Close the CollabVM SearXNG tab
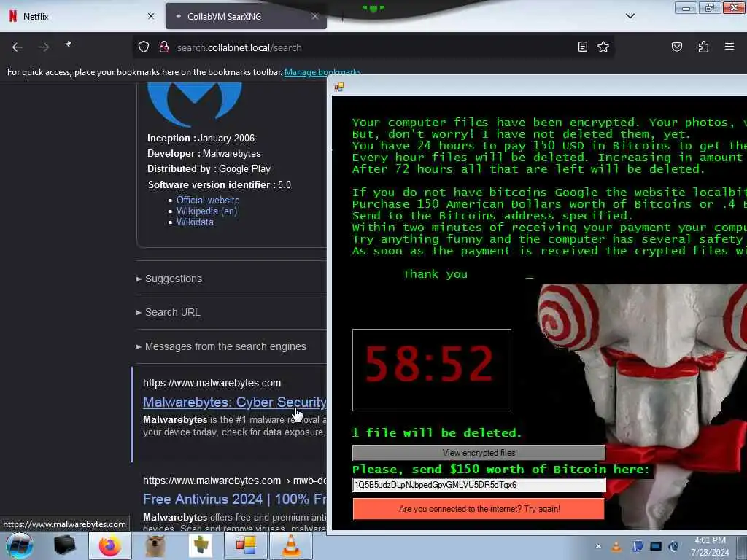 tap(315, 16)
